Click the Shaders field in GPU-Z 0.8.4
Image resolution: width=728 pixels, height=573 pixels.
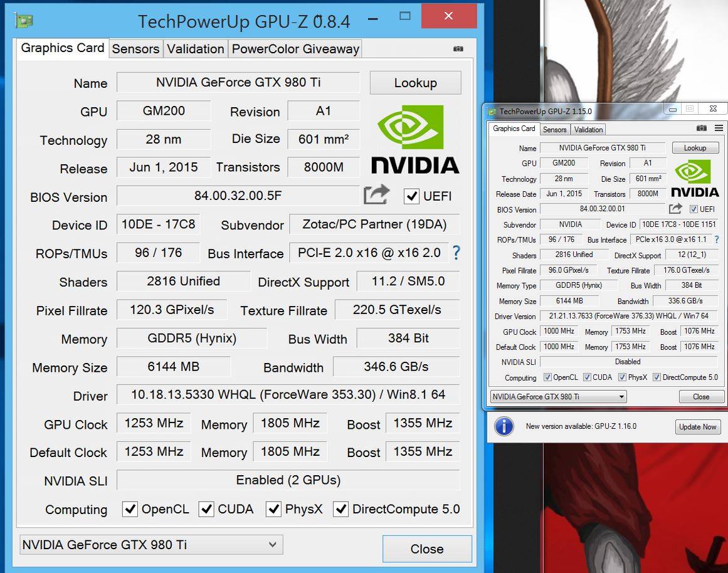click(x=183, y=281)
